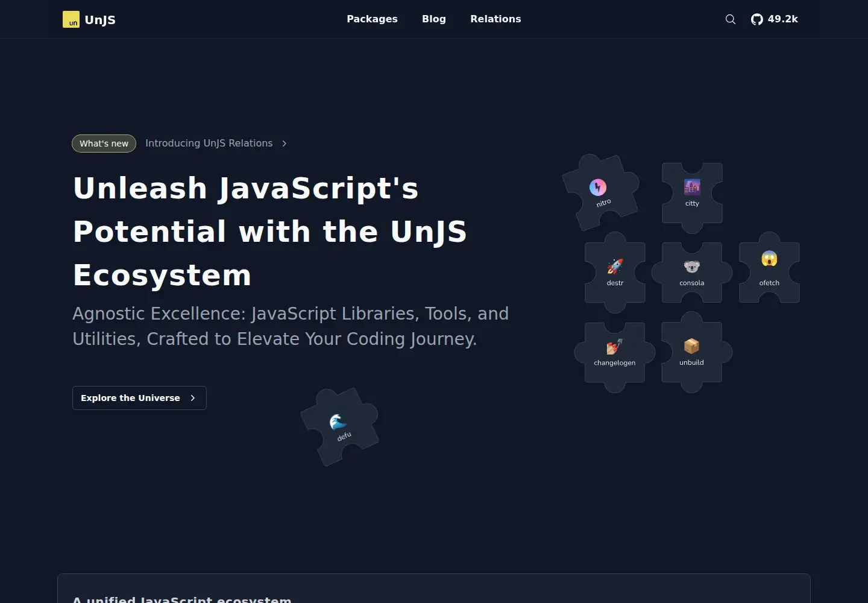This screenshot has height=603, width=868.
Task: Click the arrow inside Explore the Universe
Action: tap(193, 398)
